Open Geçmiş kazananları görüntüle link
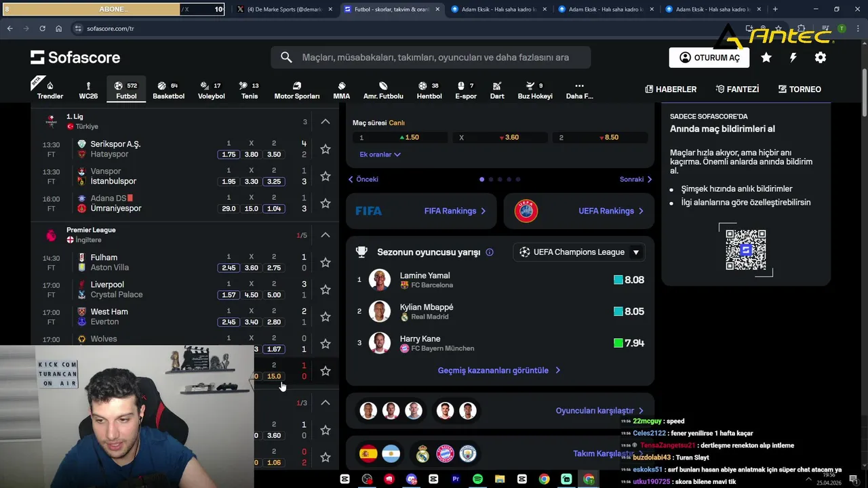 pyautogui.click(x=499, y=371)
